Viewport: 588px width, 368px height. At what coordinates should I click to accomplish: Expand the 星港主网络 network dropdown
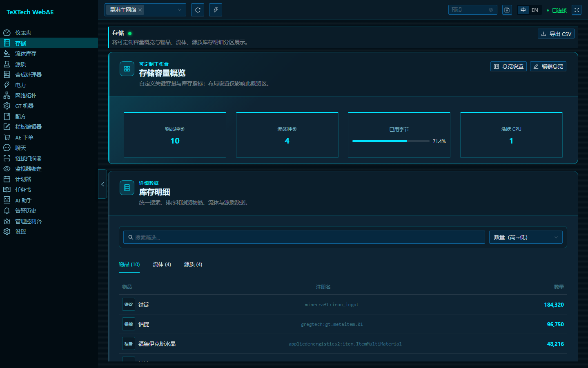point(145,10)
